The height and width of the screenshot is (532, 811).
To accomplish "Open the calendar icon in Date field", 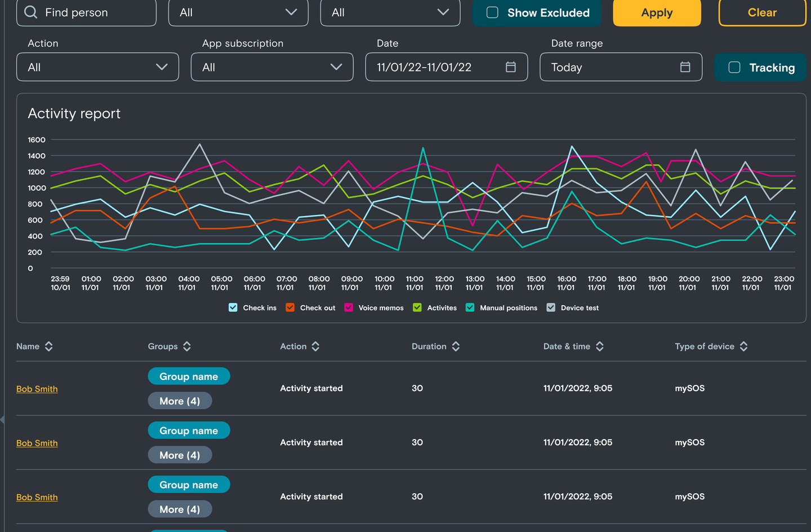I will point(511,67).
